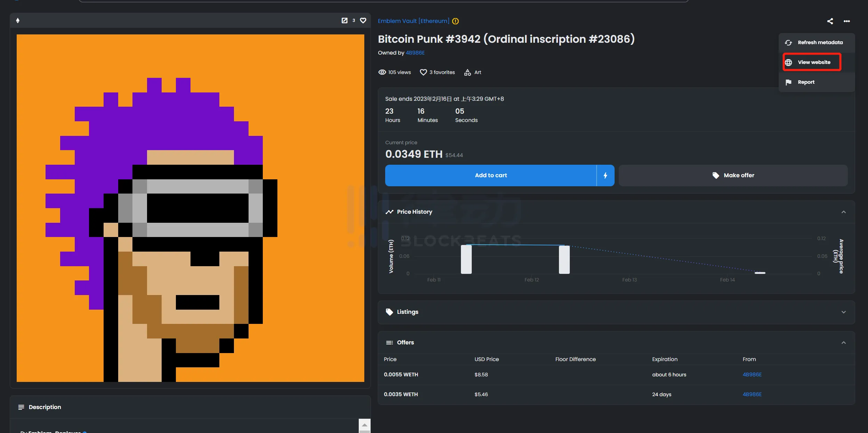Click the Add to cart button
This screenshot has width=868, height=433.
[x=490, y=175]
